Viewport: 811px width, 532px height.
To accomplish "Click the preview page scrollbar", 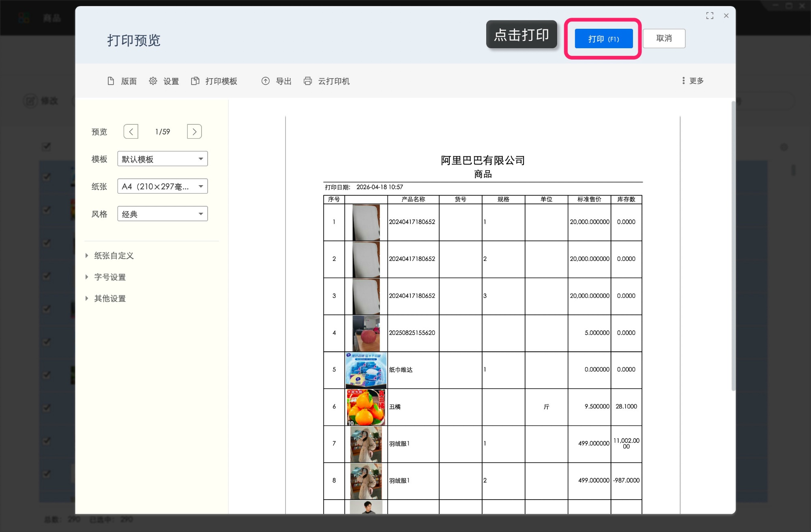I will (733, 246).
